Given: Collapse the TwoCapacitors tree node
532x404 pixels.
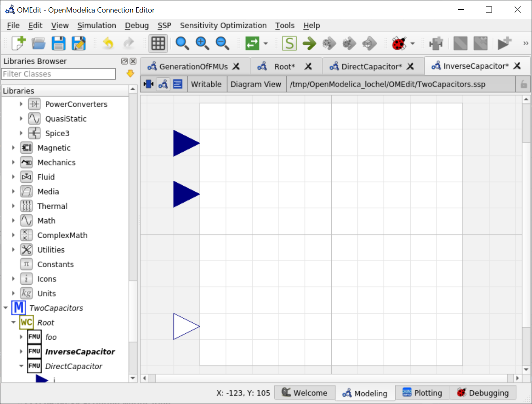Looking at the screenshot, I should 6,308.
